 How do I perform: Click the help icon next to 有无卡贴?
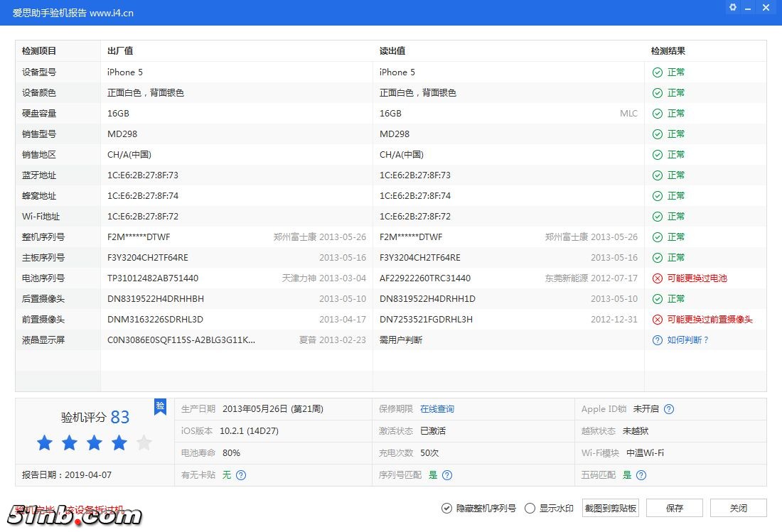coord(240,475)
